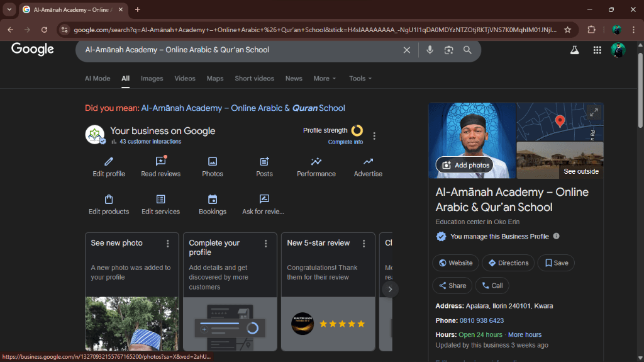644x362 pixels.
Task: Open Search Labs flask icon
Action: pos(575,50)
